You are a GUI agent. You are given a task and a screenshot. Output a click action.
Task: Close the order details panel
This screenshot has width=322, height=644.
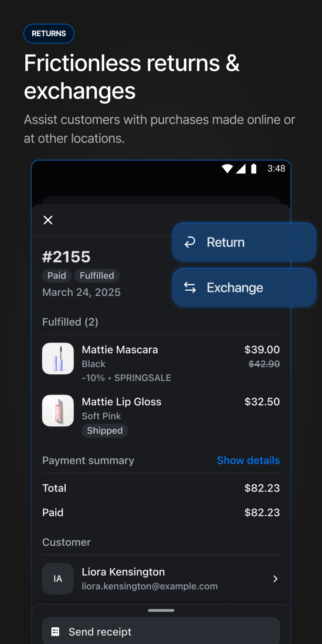(48, 220)
